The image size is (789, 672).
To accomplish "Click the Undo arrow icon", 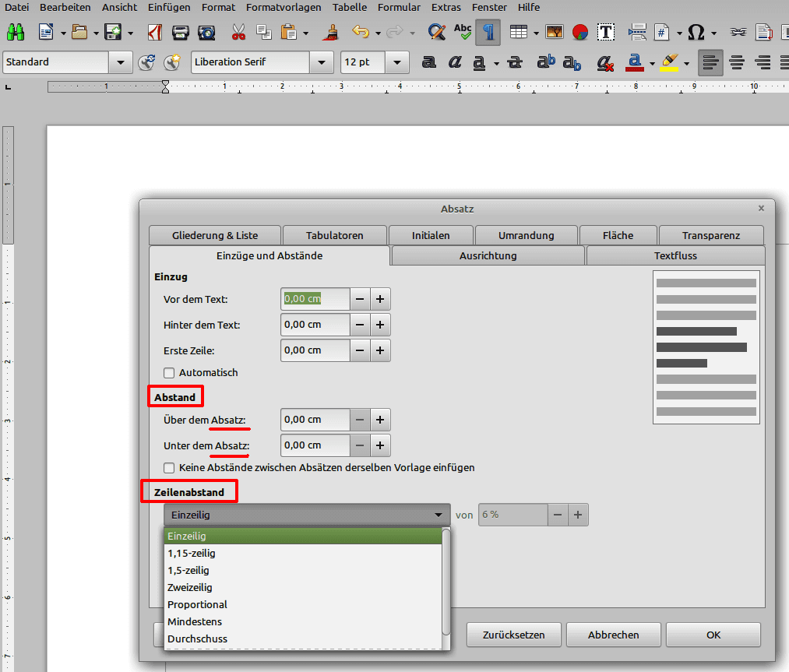I will point(361,33).
